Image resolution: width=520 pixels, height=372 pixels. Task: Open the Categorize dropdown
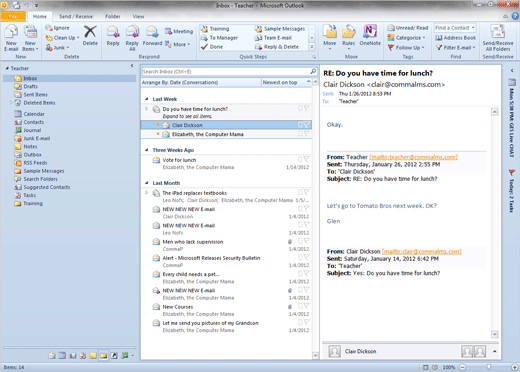(x=406, y=38)
